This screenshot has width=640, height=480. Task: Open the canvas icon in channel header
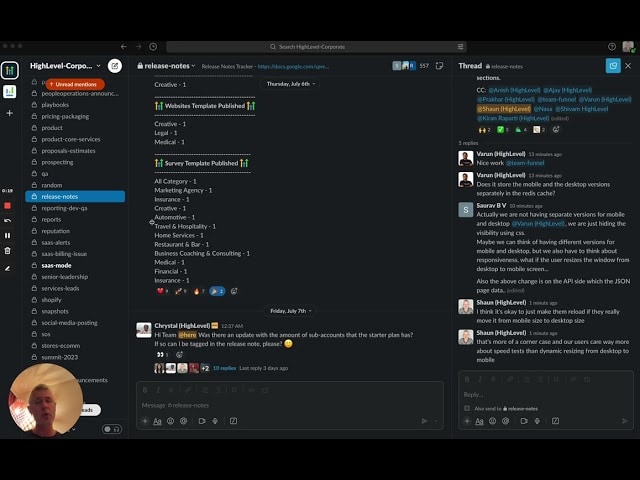pyautogui.click(x=441, y=66)
